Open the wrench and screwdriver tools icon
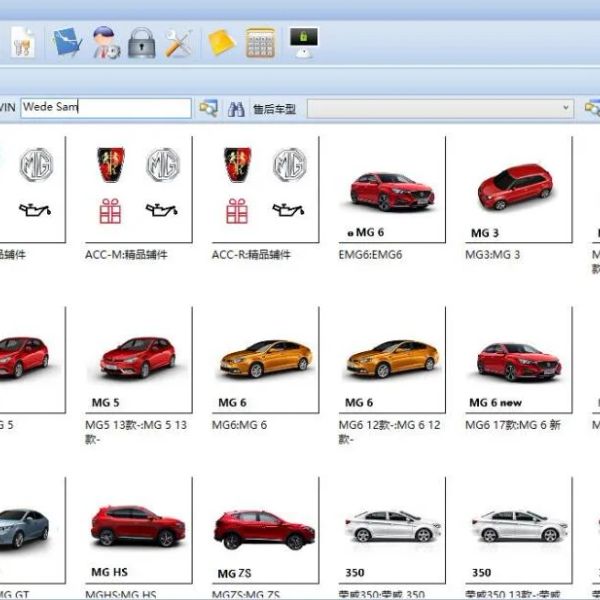 tap(178, 43)
